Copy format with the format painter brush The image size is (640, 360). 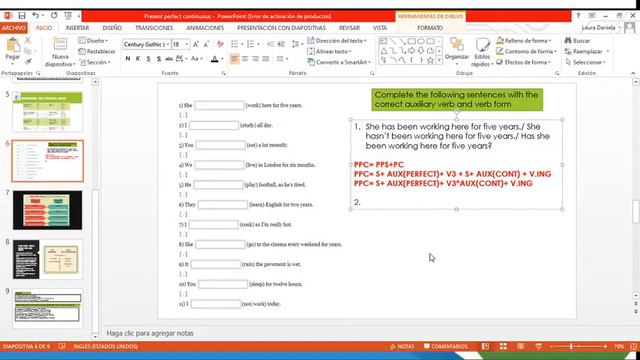(x=28, y=62)
